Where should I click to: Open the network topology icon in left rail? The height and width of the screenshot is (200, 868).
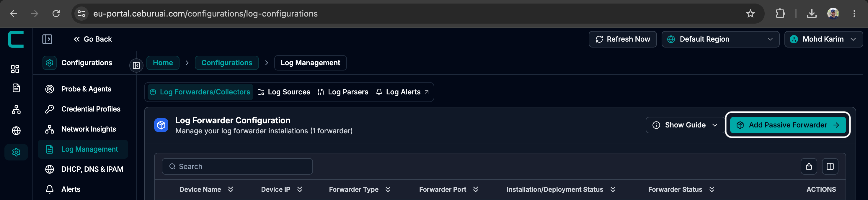pyautogui.click(x=16, y=109)
